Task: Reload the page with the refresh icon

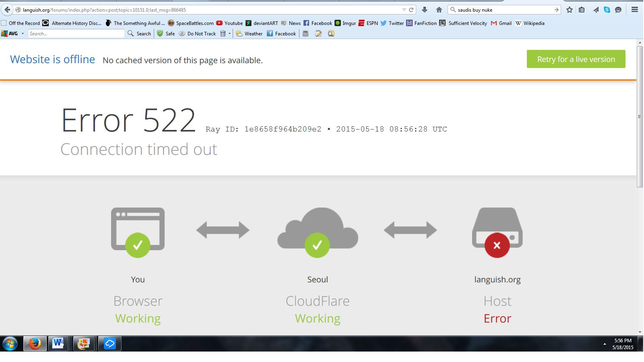Action: (x=411, y=10)
